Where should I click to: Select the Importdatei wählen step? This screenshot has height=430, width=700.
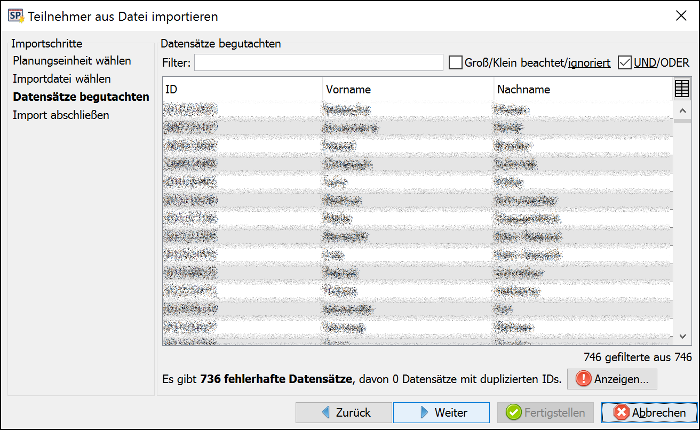click(62, 79)
